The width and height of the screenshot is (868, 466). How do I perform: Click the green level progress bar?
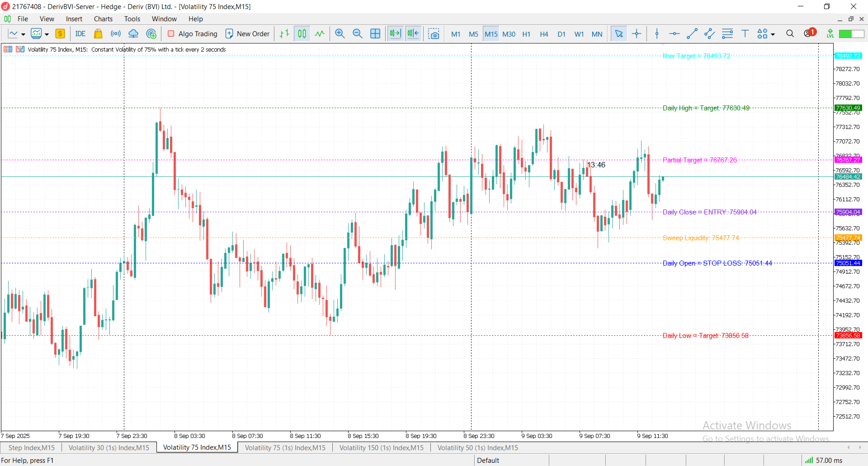click(852, 34)
